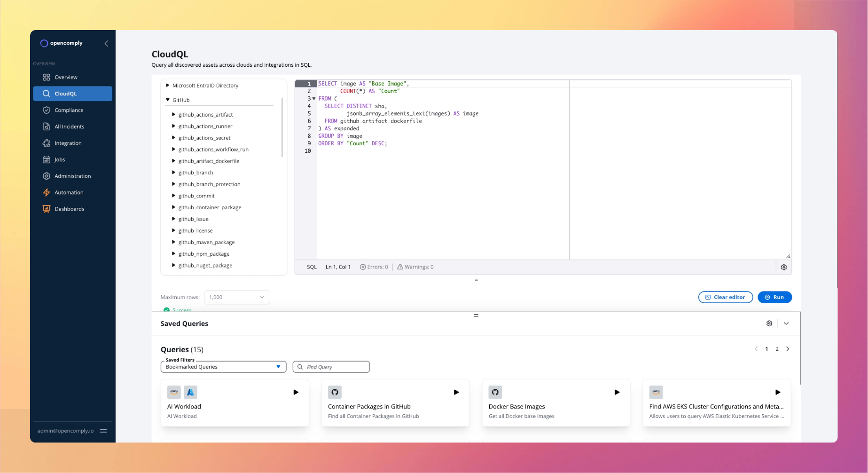Click the table list scrollbar
This screenshot has height=473, width=868.
click(x=282, y=127)
